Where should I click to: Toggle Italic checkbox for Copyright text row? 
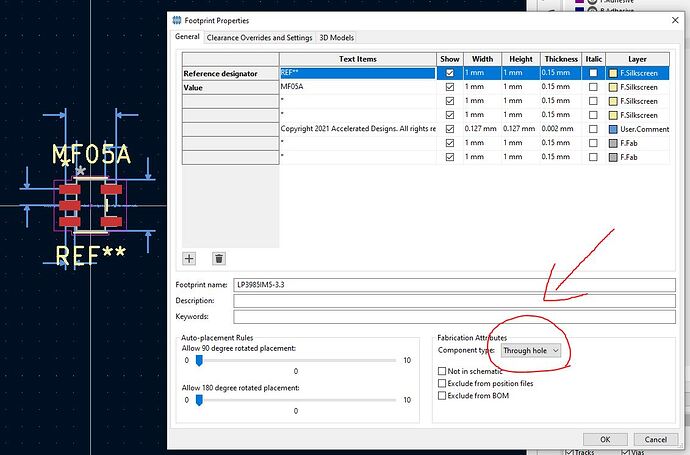[x=593, y=129]
